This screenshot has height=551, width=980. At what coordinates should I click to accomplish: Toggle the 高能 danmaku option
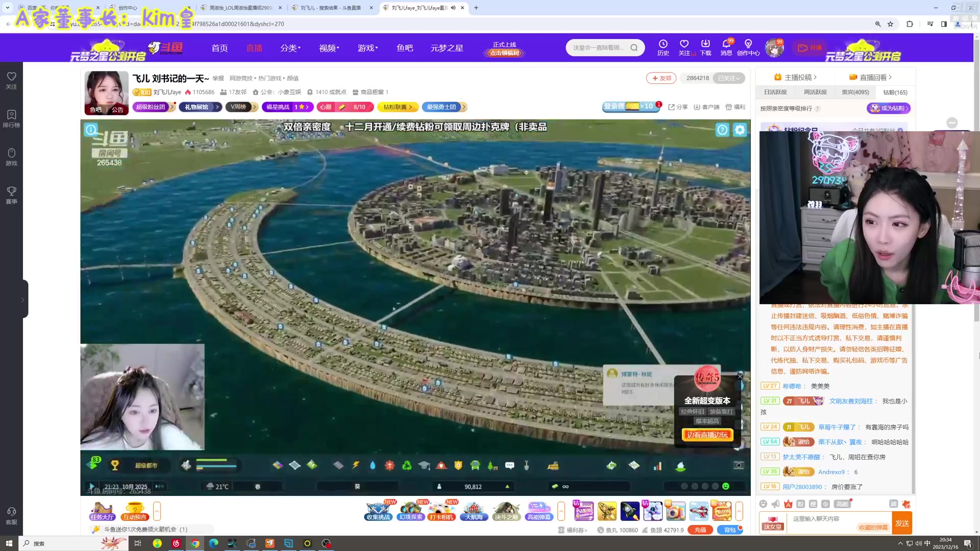pyautogui.click(x=842, y=504)
